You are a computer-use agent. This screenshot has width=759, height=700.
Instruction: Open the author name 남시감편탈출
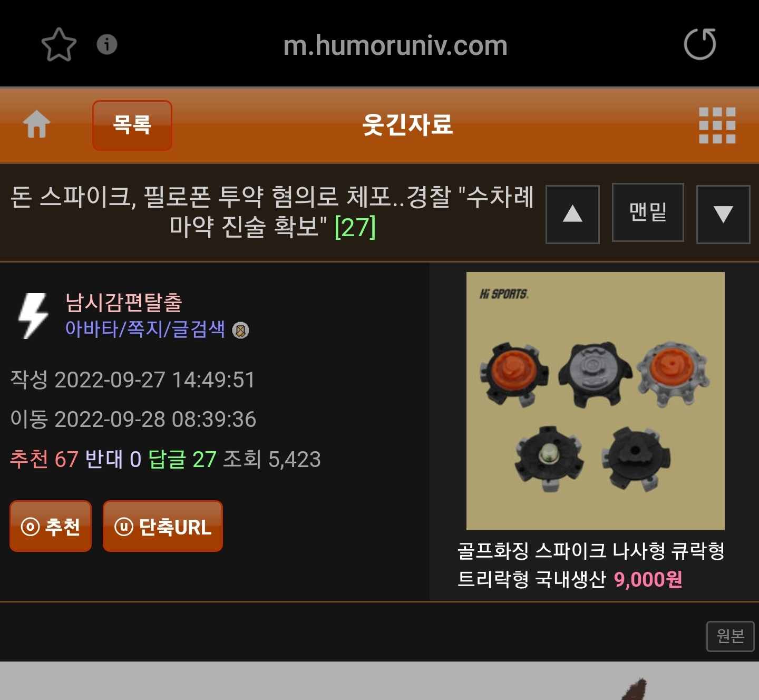pos(124,302)
